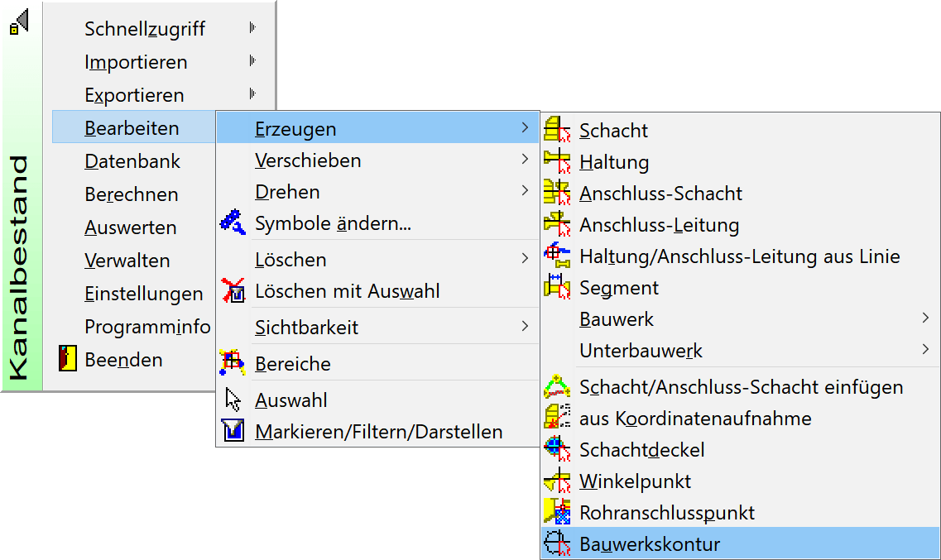The image size is (941, 560).
Task: Click the Symbole ändern icon
Action: [233, 223]
